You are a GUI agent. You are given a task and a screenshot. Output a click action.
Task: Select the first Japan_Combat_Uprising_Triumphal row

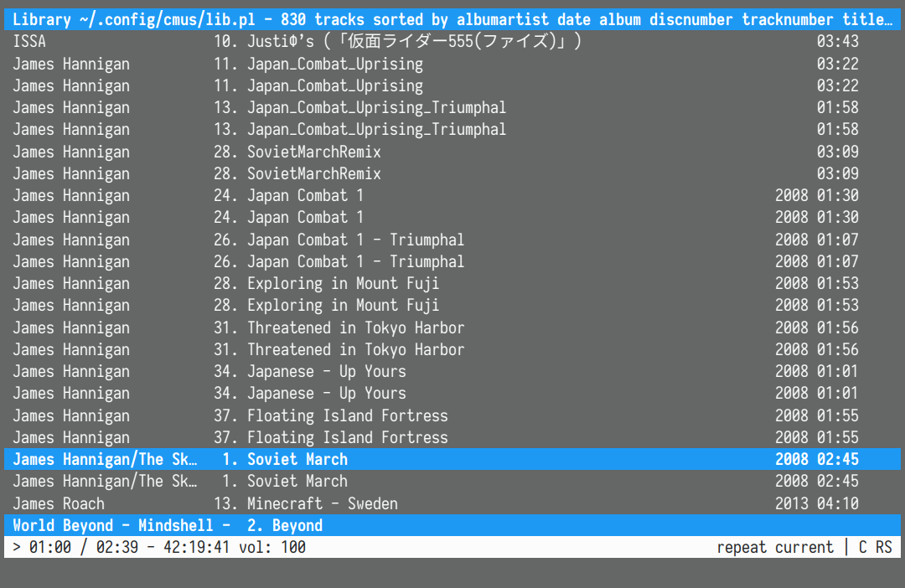click(x=376, y=107)
